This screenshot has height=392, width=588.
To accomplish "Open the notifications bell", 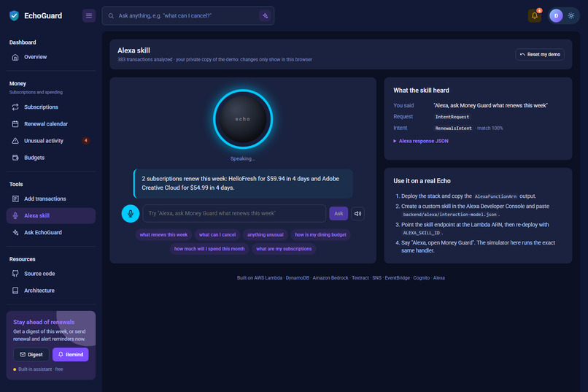I will pos(535,16).
